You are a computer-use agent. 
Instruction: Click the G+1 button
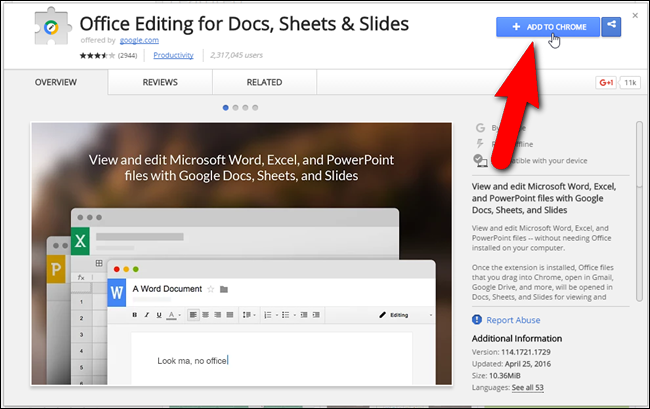tap(606, 82)
